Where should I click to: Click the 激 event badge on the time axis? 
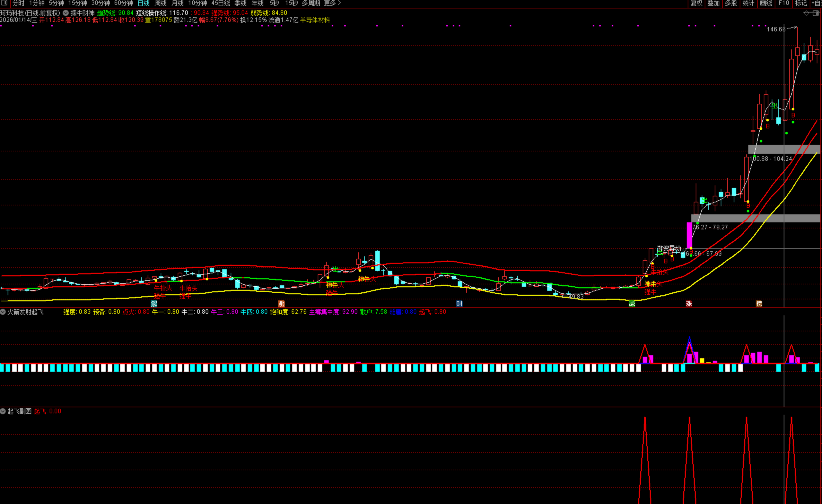tap(282, 304)
